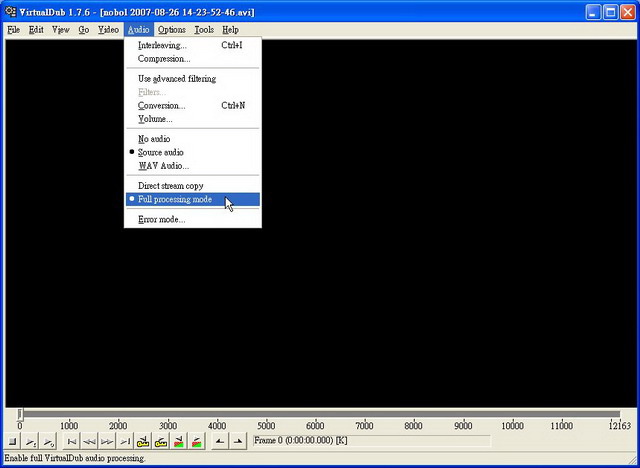
Task: Minimize the VirtualDub window
Action: pos(593,12)
